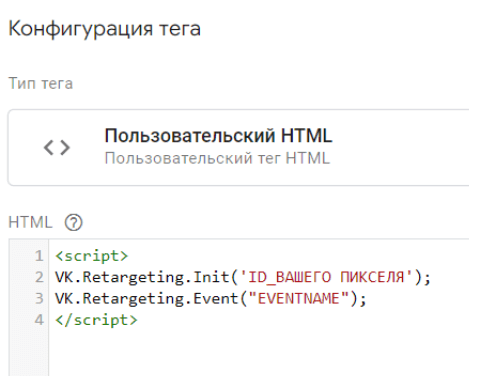Click the Тип тега label
The image size is (477, 385).
point(40,83)
